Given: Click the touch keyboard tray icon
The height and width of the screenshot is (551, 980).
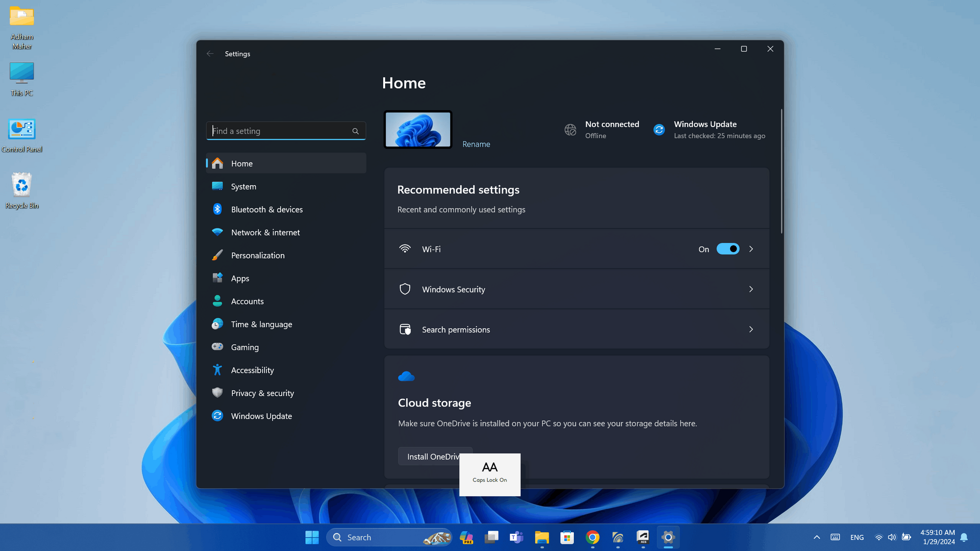Looking at the screenshot, I should 835,537.
